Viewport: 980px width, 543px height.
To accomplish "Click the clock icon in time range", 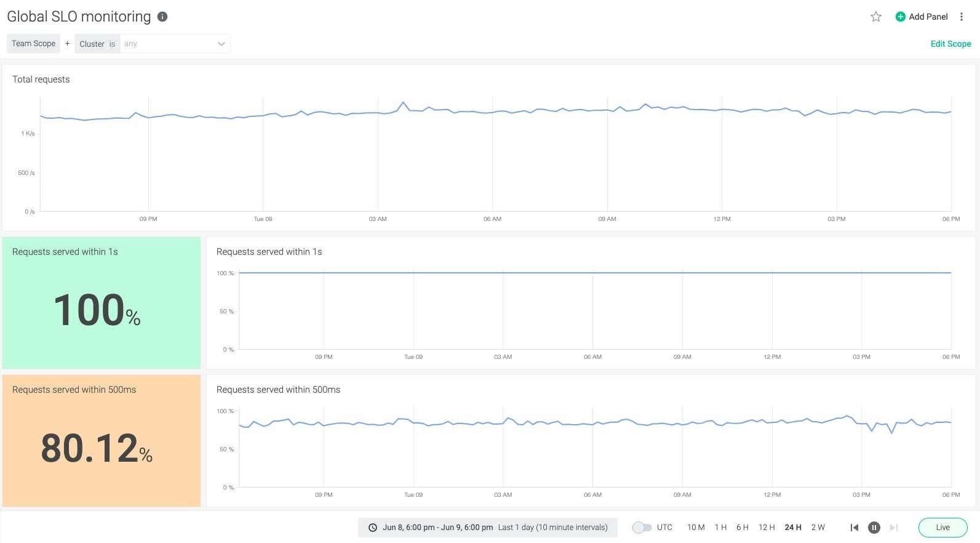I will pos(373,528).
